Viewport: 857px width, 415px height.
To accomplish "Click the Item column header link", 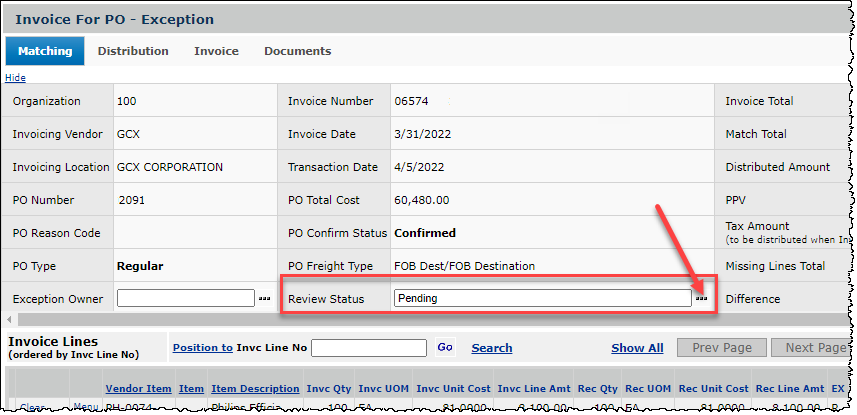I will click(x=191, y=388).
